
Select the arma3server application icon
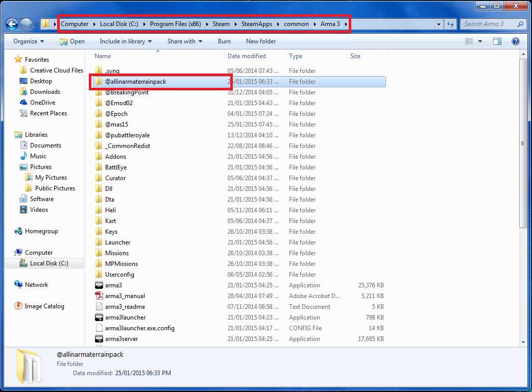click(99, 339)
